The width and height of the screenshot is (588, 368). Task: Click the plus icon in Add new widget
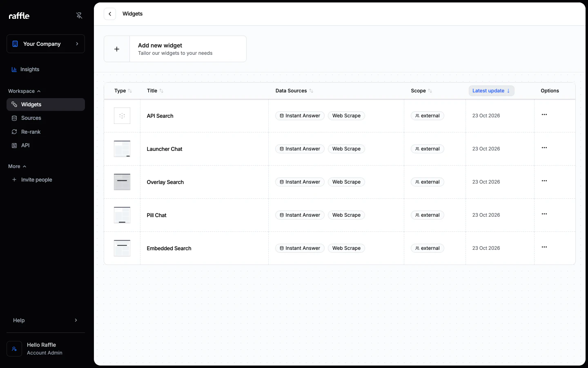point(117,49)
